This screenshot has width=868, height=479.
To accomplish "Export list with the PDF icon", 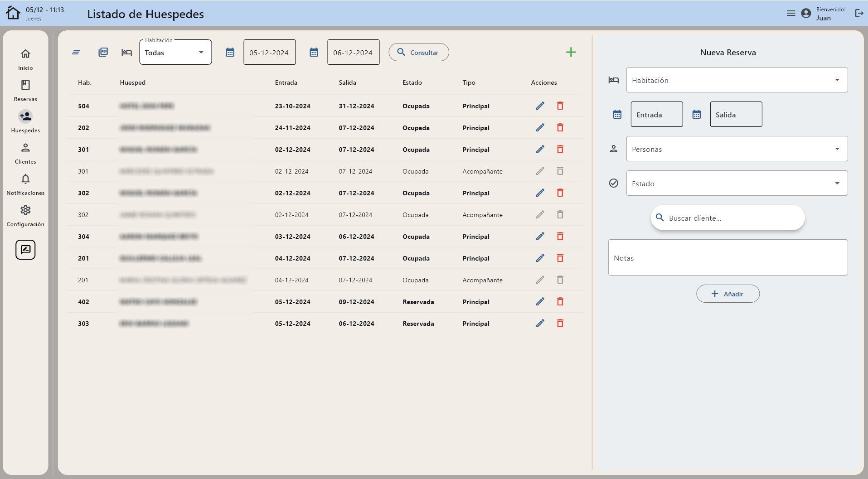I will [103, 52].
